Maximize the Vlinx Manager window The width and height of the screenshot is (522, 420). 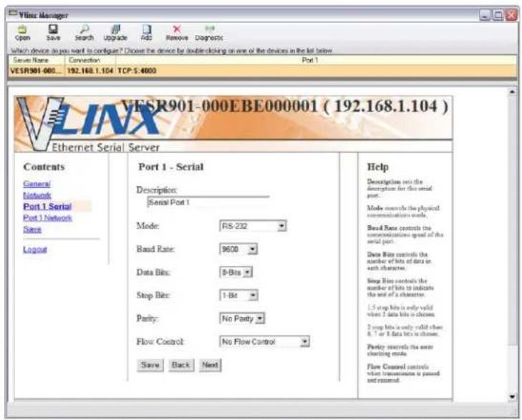[x=498, y=15]
